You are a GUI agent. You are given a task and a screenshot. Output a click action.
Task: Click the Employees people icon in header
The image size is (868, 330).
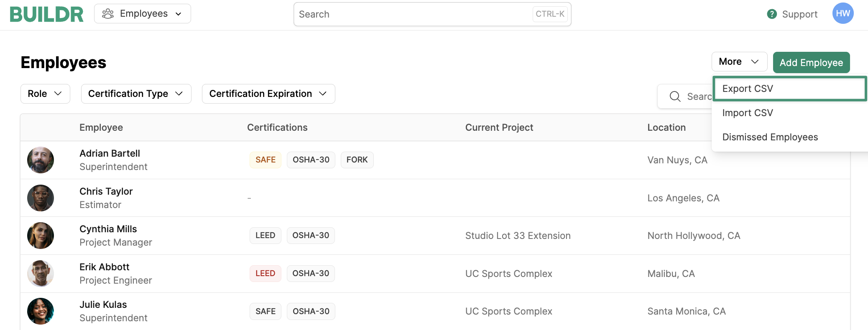tap(108, 14)
